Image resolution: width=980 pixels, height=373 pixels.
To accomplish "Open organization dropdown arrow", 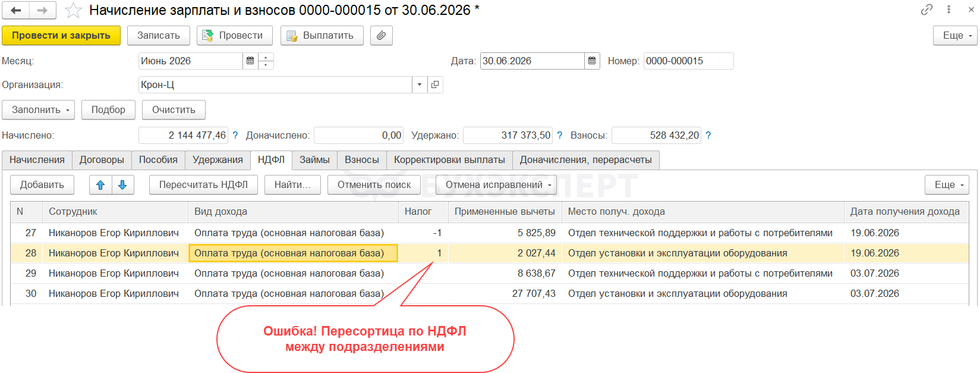I will point(420,85).
